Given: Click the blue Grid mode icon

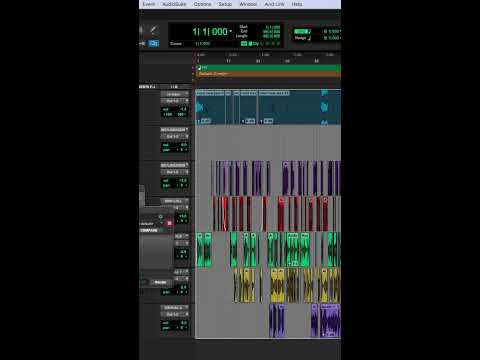Looking at the screenshot, I should point(154,43).
